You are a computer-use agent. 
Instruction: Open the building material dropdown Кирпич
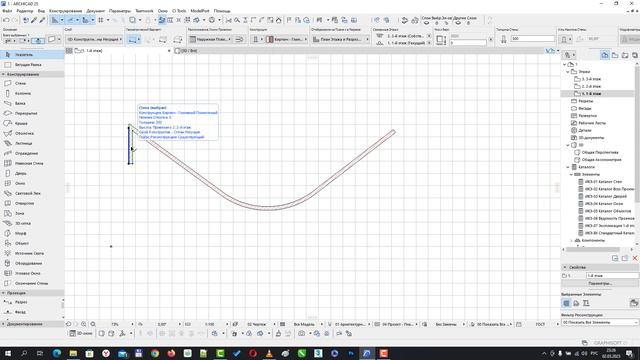point(287,40)
